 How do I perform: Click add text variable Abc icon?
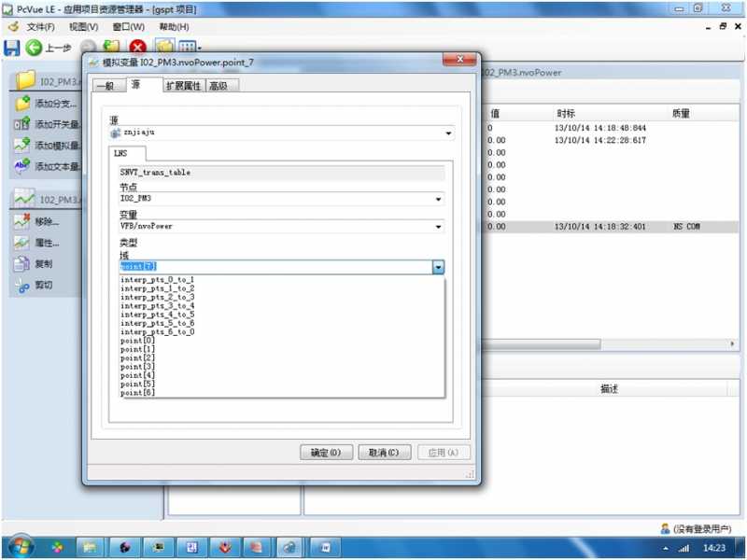[x=21, y=166]
